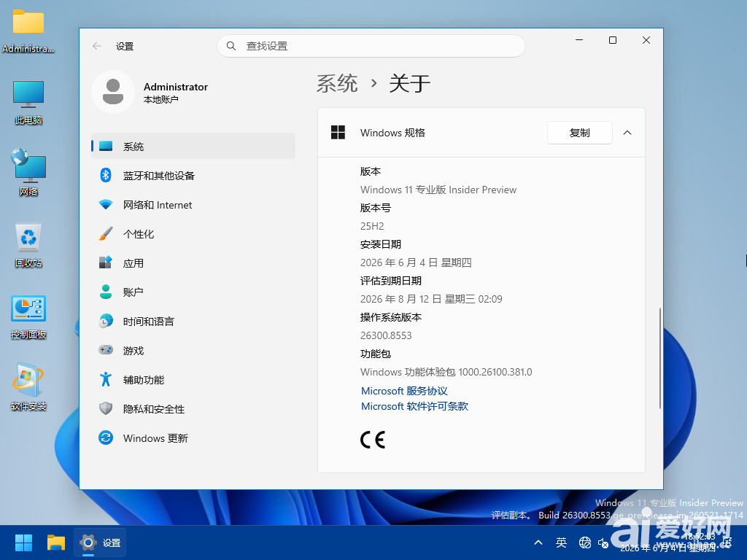Open Microsoft 服务协议 link
This screenshot has width=747, height=560.
(404, 391)
